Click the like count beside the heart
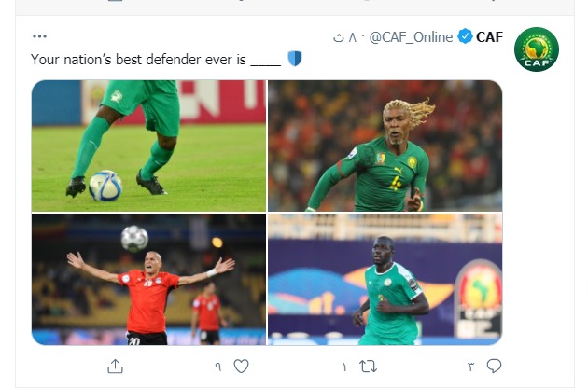This screenshot has height=388, width=588. pyautogui.click(x=218, y=367)
